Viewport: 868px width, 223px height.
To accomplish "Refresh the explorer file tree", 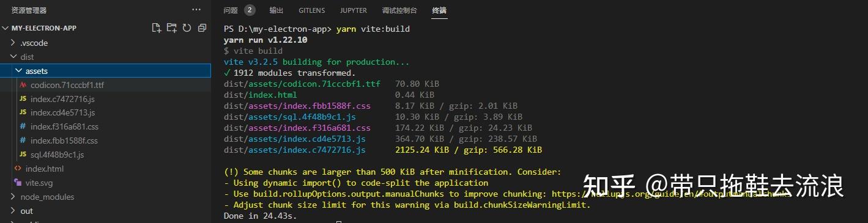I will pyautogui.click(x=187, y=28).
